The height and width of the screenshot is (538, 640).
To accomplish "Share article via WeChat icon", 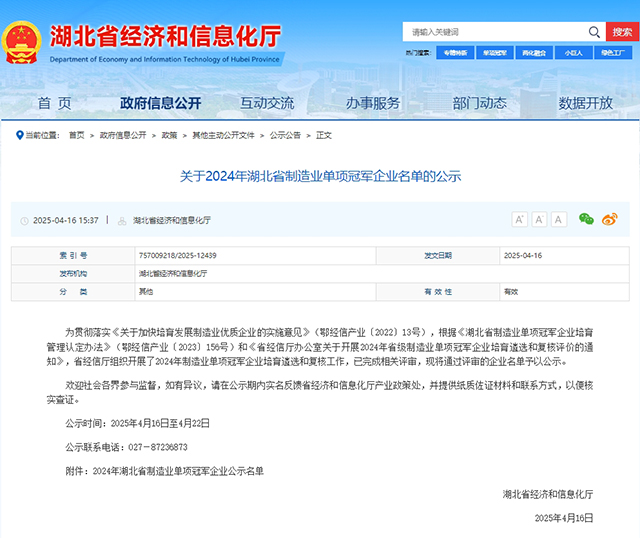I will tap(587, 219).
